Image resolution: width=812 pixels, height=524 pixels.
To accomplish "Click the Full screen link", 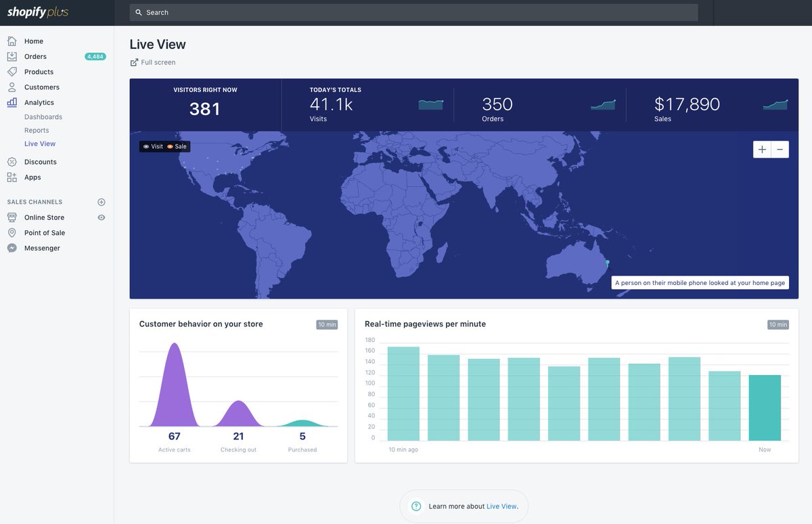I will tap(158, 62).
